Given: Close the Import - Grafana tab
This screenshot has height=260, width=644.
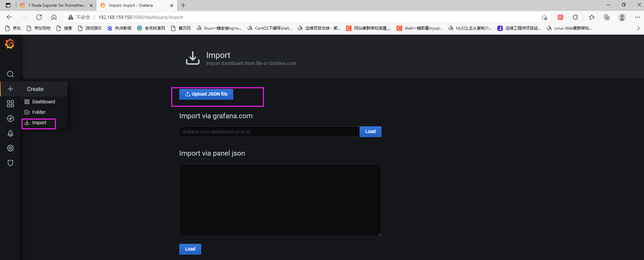Looking at the screenshot, I should [172, 5].
